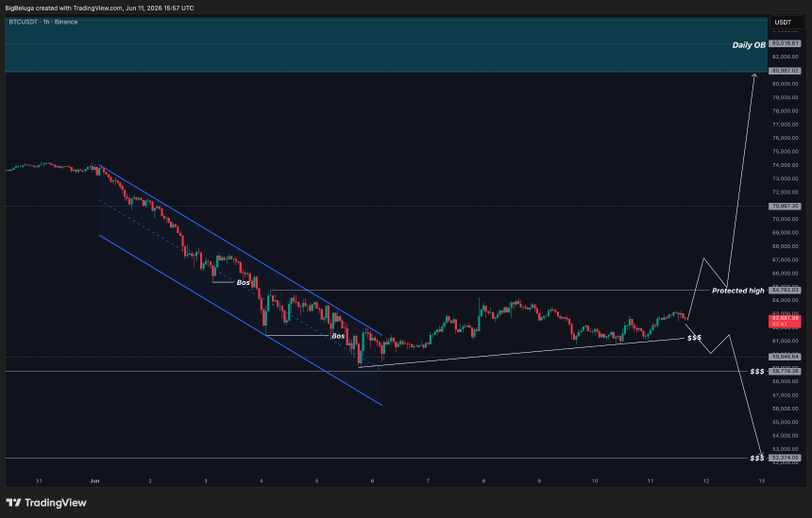This screenshot has height=518, width=812.
Task: Click the Jun date on time axis
Action: pos(94,481)
